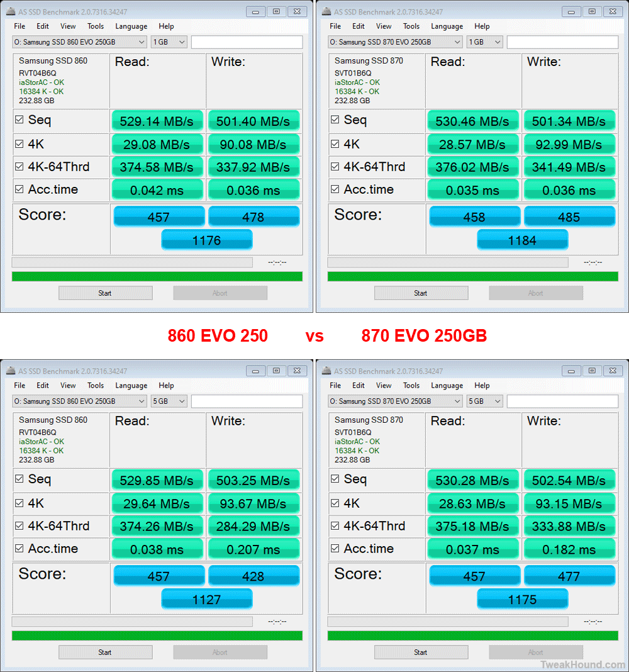Toggle 4K-64Thrd checkbox in 860 EVO 5GB window

[19, 525]
